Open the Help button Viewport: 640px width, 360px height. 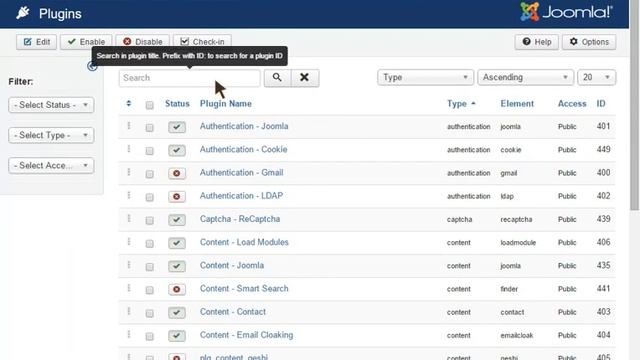tap(537, 42)
